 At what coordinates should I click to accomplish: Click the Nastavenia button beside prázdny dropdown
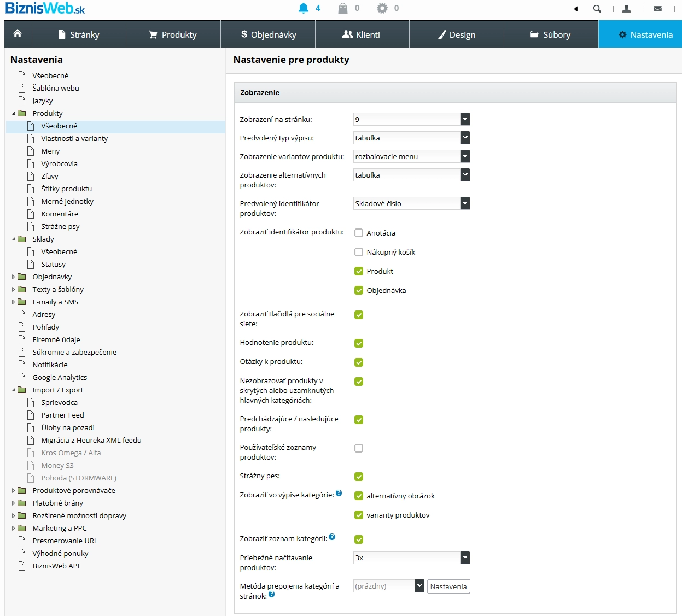point(448,586)
